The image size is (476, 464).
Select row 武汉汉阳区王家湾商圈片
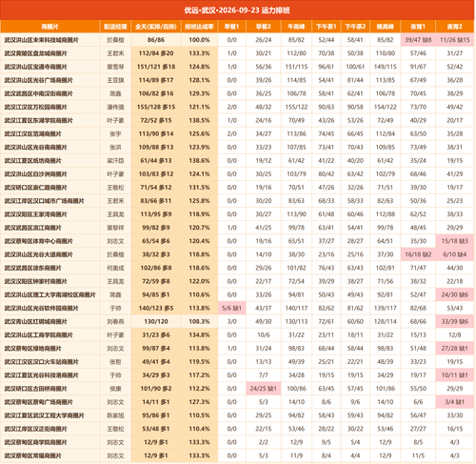tap(237, 214)
